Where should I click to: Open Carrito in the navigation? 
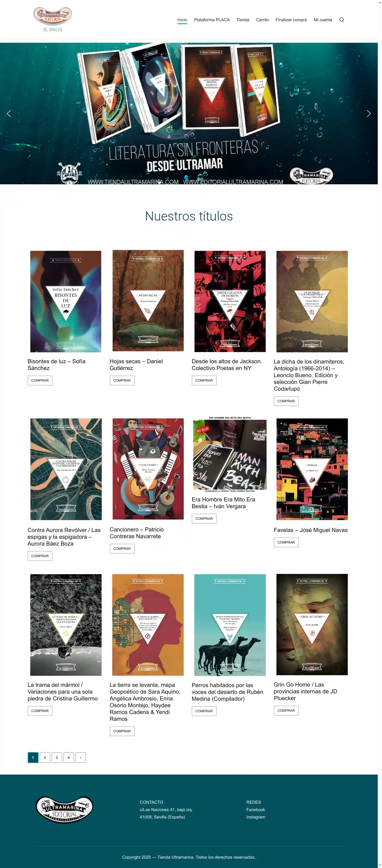click(x=262, y=20)
